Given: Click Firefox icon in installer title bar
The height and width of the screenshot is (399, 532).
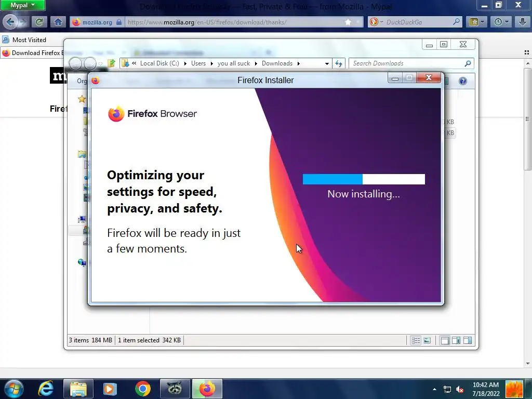Looking at the screenshot, I should point(96,81).
